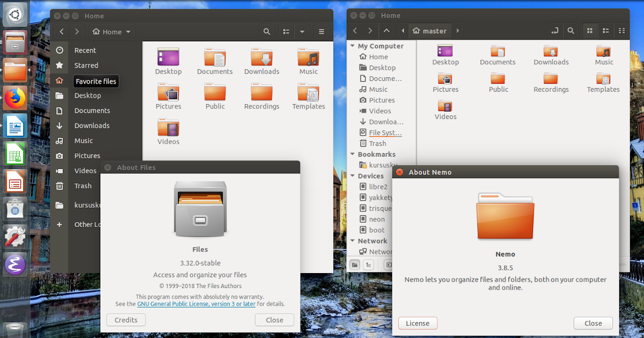The width and height of the screenshot is (644, 338).
Task: Collapse the My Computer section in Nemo
Action: click(353, 46)
